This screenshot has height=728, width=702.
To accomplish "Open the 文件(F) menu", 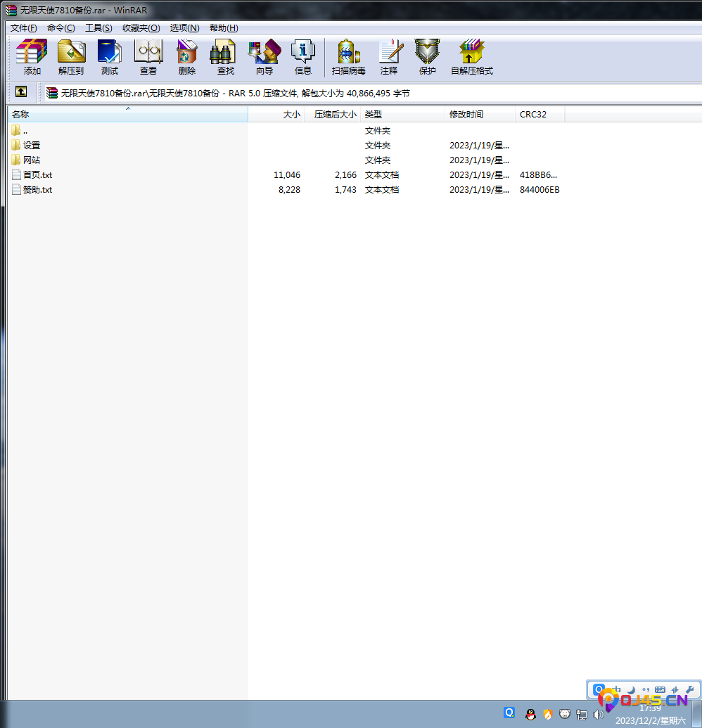I will [24, 28].
